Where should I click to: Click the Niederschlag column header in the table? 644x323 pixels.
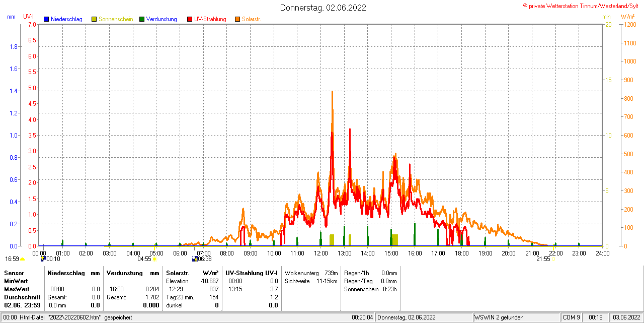66,273
